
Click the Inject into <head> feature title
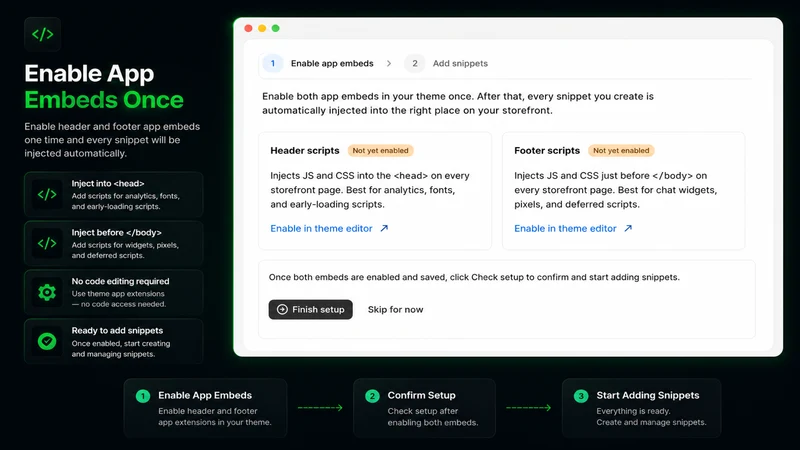point(108,184)
